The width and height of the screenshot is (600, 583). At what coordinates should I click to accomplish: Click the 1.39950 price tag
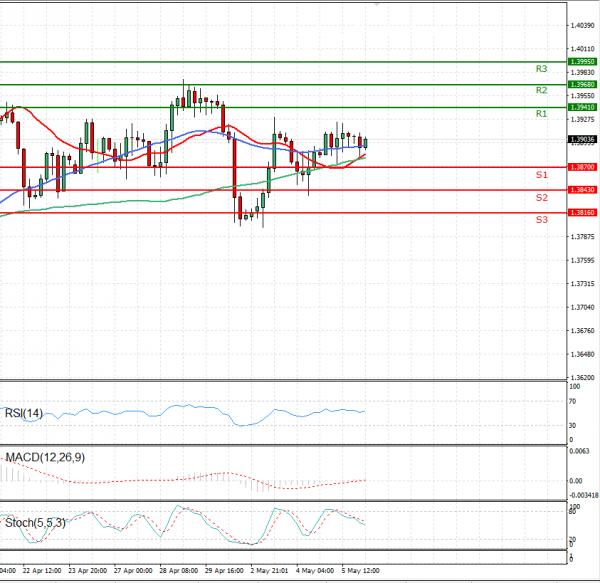point(582,62)
